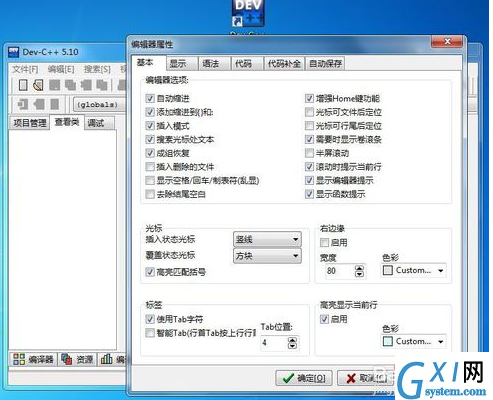Toggle 高亮显示当前行 启用 checkbox

[x=324, y=319]
